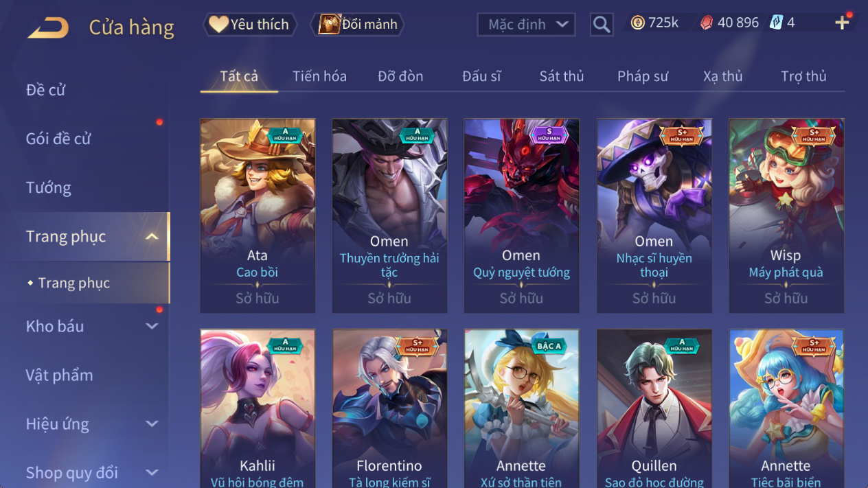This screenshot has width=868, height=488.
Task: Expand the Hiệu ứng sidebar section
Action: click(152, 424)
